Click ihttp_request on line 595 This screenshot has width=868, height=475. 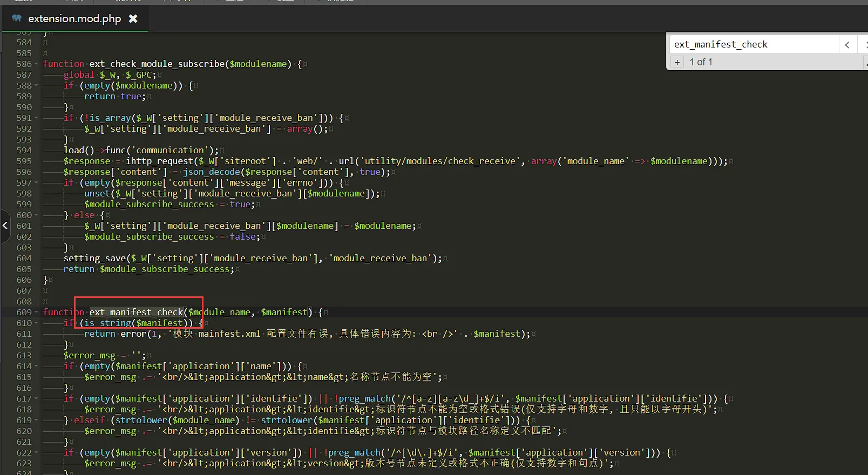159,161
